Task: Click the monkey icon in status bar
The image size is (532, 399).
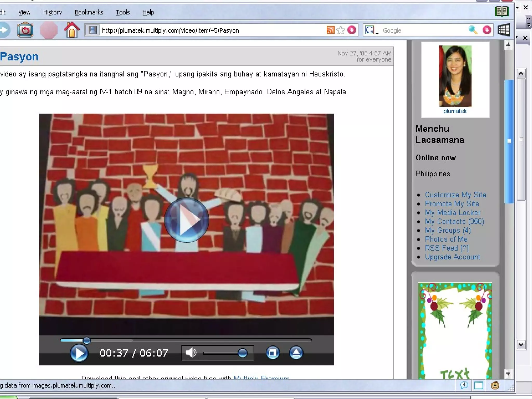Action: tap(495, 385)
